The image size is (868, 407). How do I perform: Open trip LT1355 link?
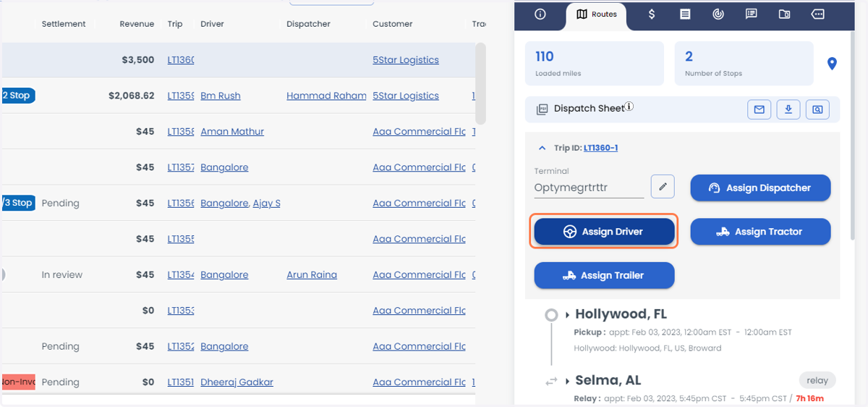(x=181, y=239)
